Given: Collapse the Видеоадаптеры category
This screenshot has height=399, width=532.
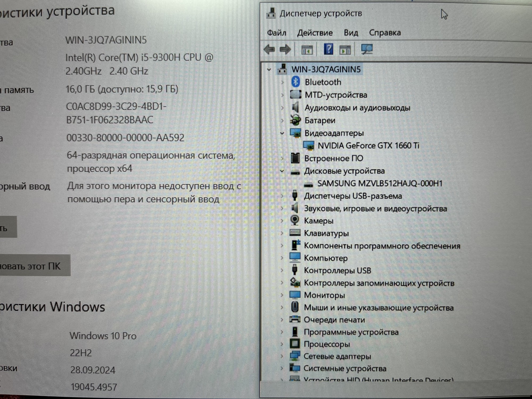Looking at the screenshot, I should (x=283, y=133).
